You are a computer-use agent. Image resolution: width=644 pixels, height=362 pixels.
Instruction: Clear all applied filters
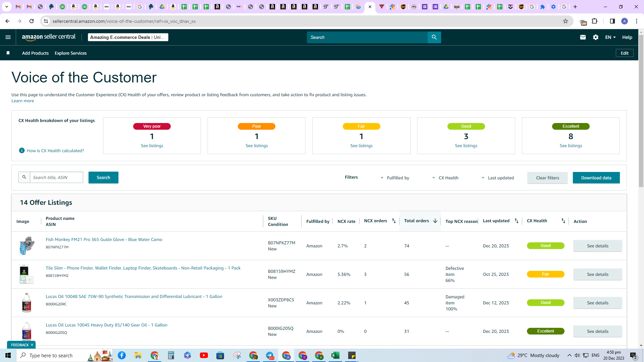pyautogui.click(x=547, y=178)
